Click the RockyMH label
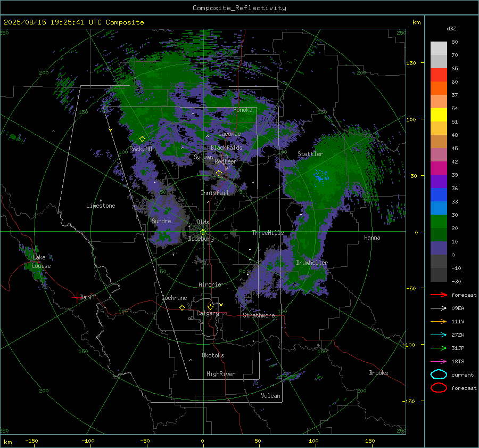The image size is (479, 448). [141, 149]
